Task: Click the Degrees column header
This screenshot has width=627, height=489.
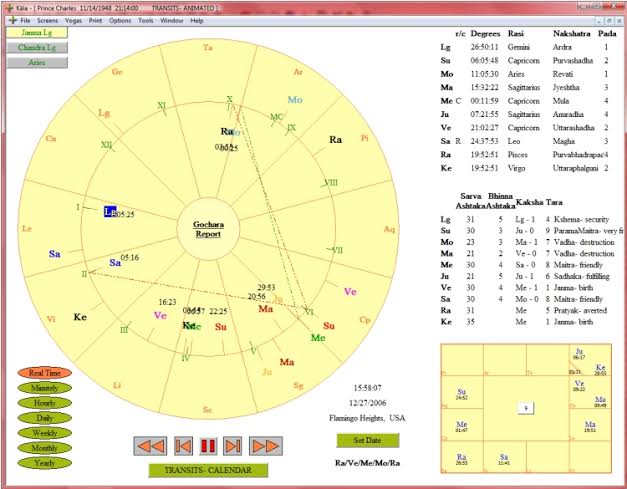Action: pos(485,34)
